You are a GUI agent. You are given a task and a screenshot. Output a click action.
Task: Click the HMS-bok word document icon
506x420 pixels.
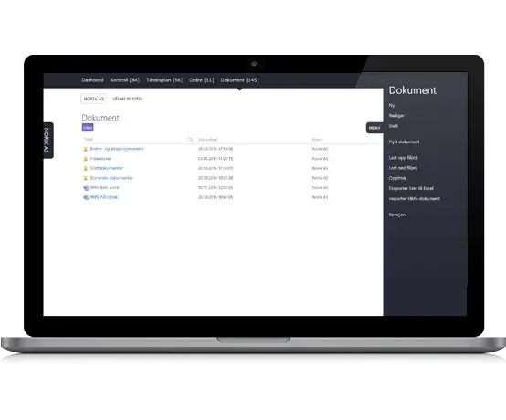86,188
